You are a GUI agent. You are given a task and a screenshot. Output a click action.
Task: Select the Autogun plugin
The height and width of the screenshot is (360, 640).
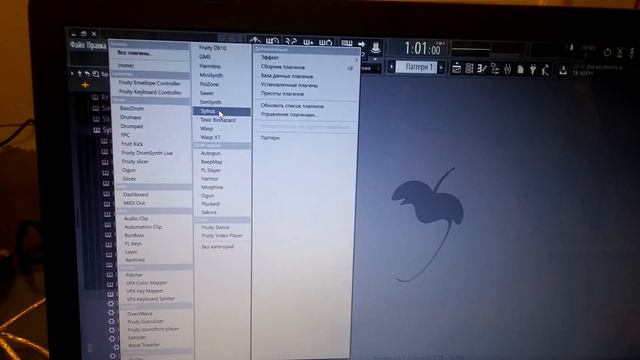click(x=211, y=153)
